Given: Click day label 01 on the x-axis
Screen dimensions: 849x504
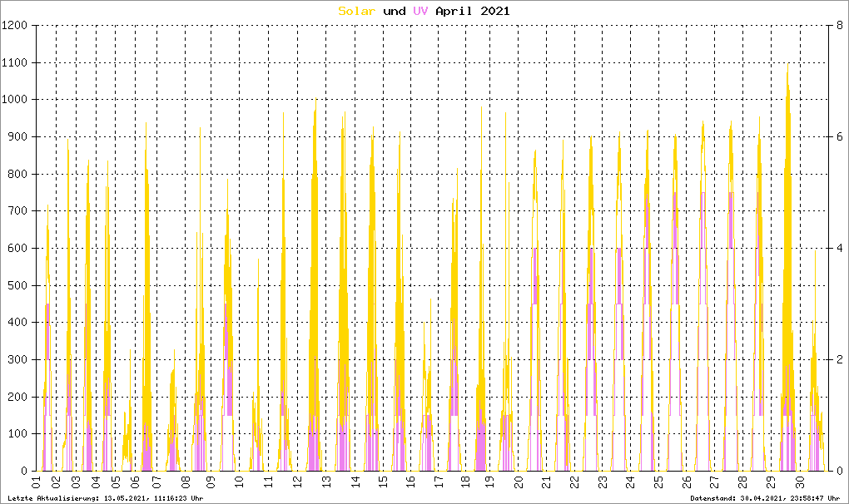Looking at the screenshot, I should click(36, 482).
